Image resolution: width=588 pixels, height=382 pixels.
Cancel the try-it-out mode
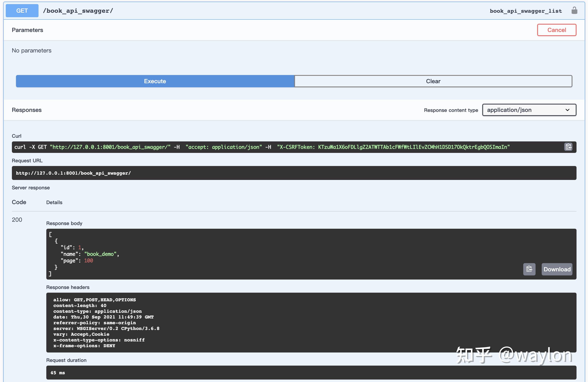pyautogui.click(x=556, y=30)
